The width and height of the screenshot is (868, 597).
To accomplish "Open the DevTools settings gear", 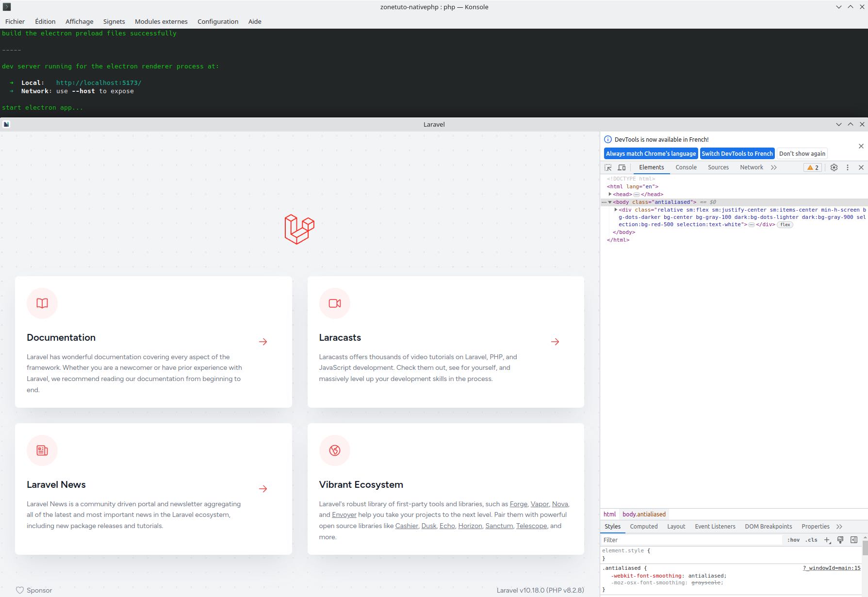I will (834, 167).
